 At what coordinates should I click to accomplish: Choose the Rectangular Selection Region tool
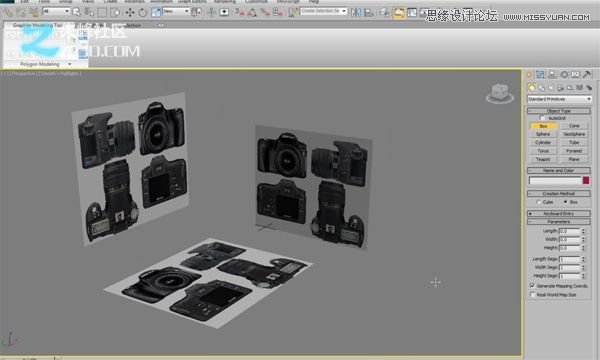click(102, 12)
